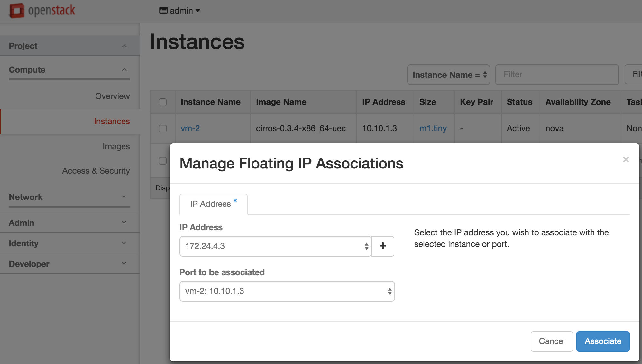The height and width of the screenshot is (364, 642).
Task: Click the OpenStack logo
Action: [x=42, y=11]
